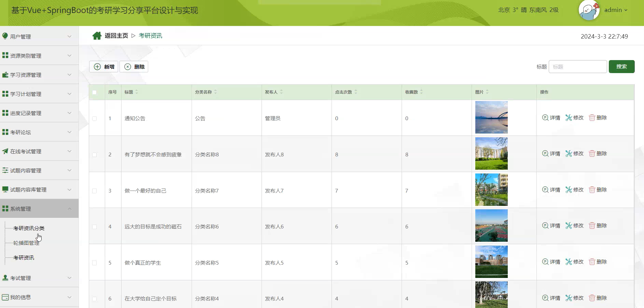Click the trash icon in row 做个真正的学生
Viewport: 644px width, 308px height.
click(592, 262)
